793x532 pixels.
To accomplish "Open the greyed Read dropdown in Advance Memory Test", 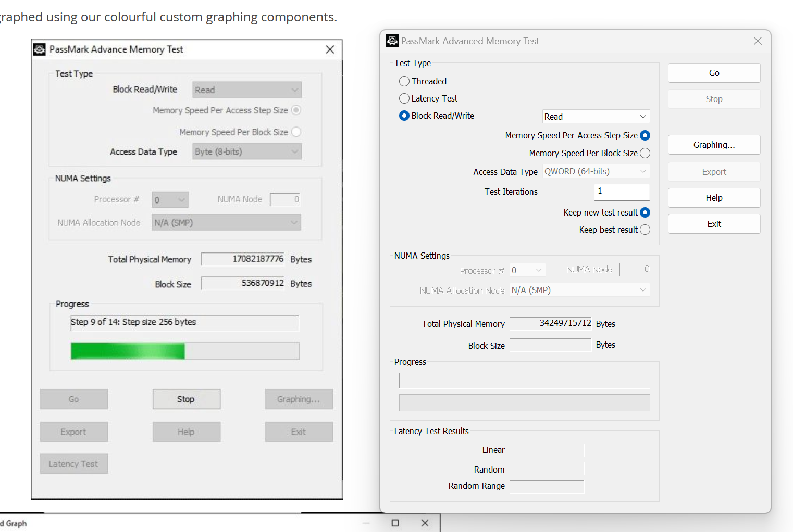I will (247, 90).
